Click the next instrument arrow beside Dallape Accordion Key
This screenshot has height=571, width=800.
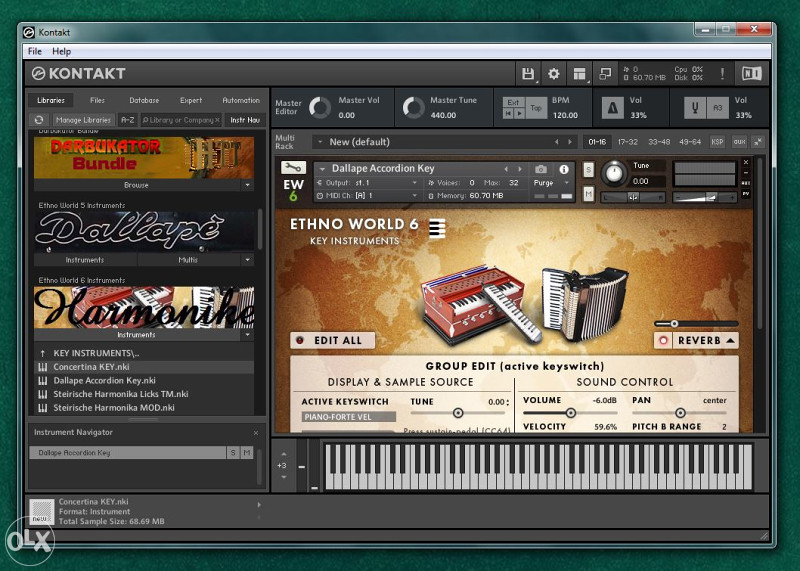click(520, 169)
